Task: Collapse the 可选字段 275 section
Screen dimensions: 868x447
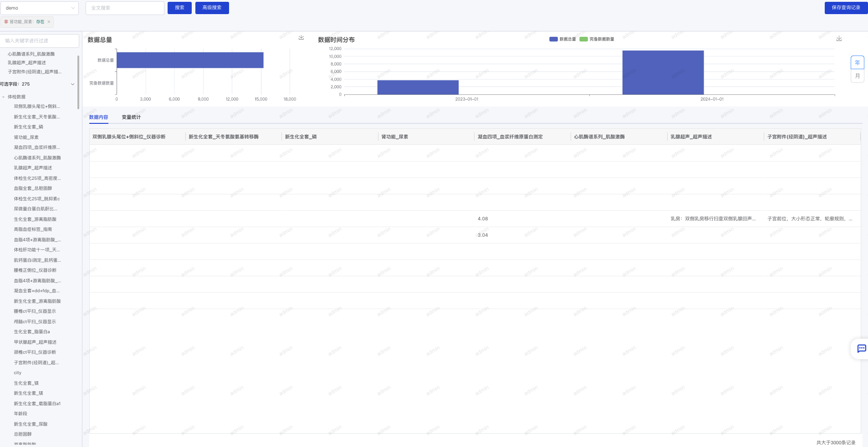Action: (72, 84)
